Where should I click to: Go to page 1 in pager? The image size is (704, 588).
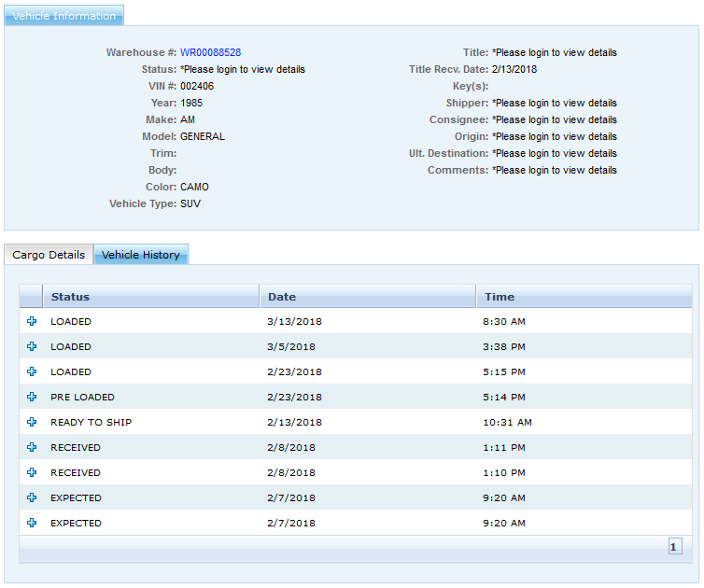click(x=675, y=547)
